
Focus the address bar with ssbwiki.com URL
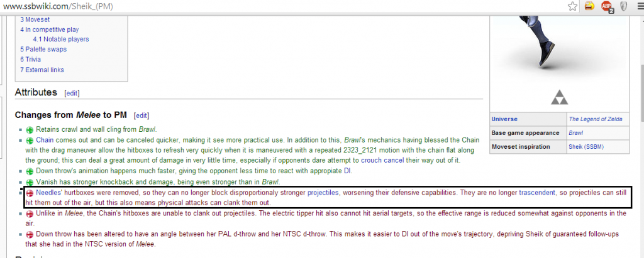tap(284, 6)
